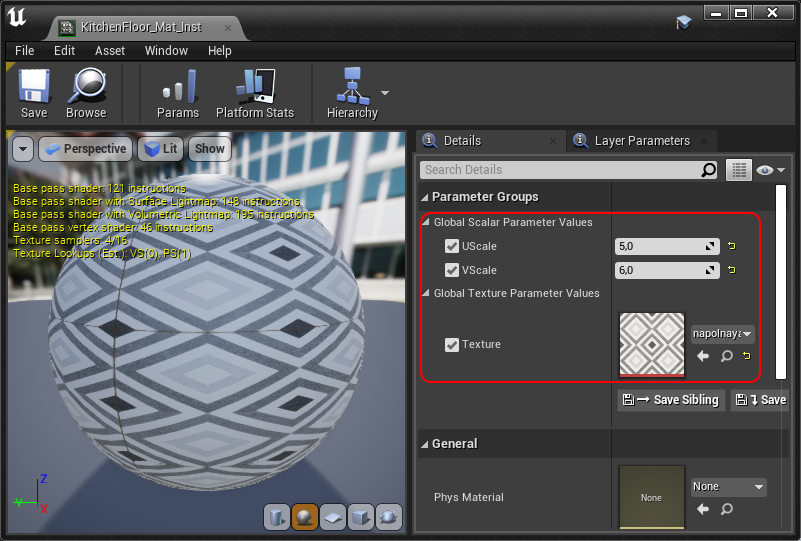Image resolution: width=801 pixels, height=541 pixels.
Task: Uncheck the UScale parameter checkbox
Action: point(452,246)
